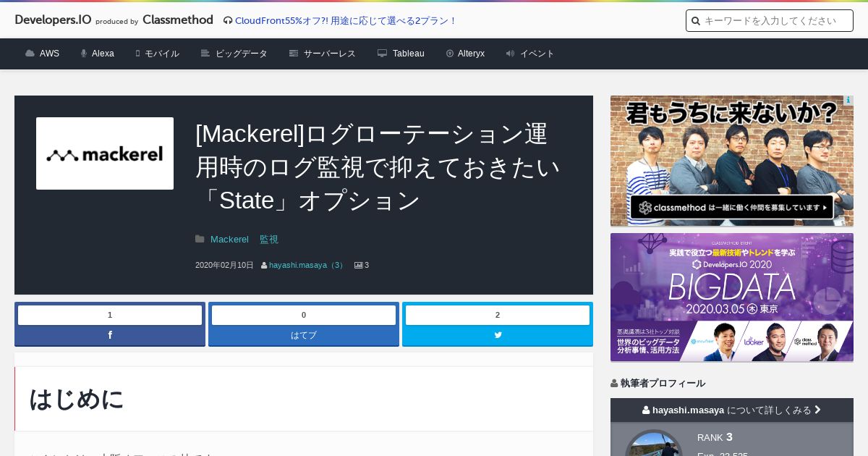
Task: Click the server icon next to サーバーレス
Action: click(x=294, y=54)
